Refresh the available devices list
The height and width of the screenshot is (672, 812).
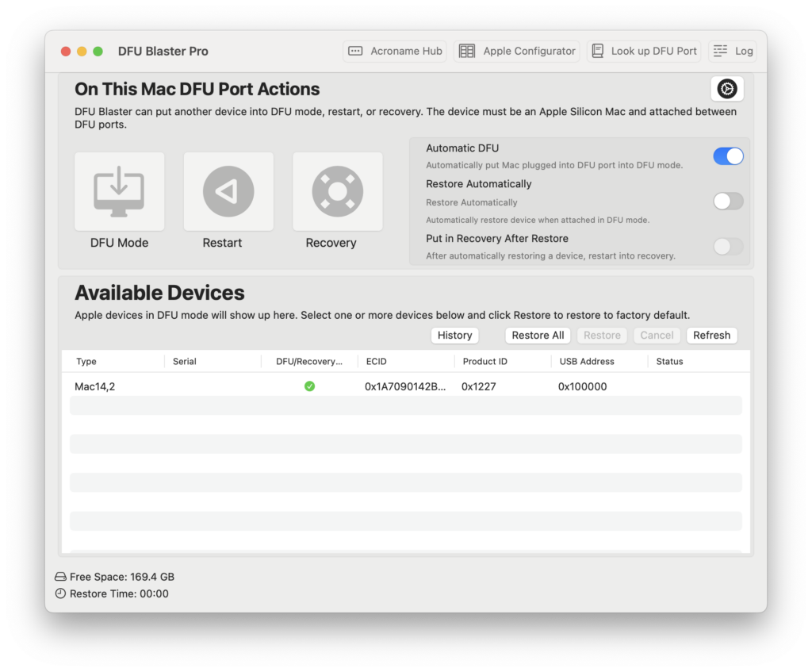711,336
